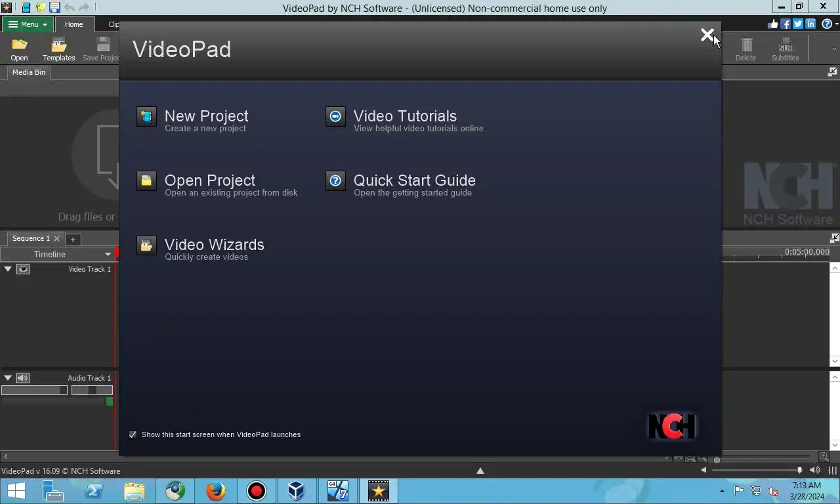
Task: Open PowerShell from the taskbar
Action: (94, 491)
